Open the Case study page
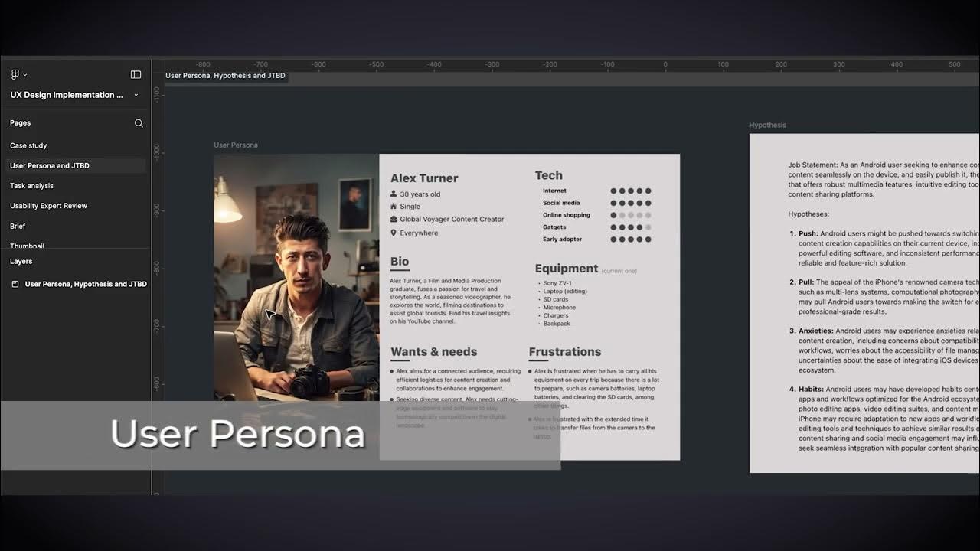Image resolution: width=980 pixels, height=551 pixels. coord(28,145)
